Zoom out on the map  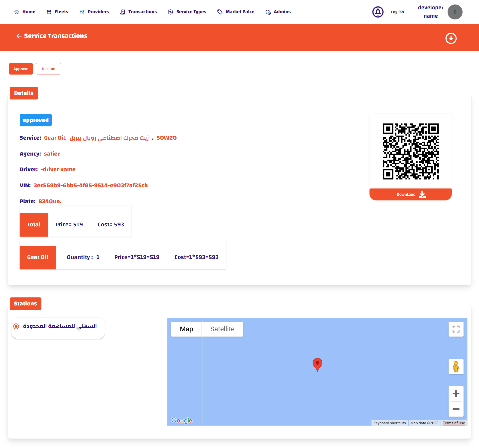pyautogui.click(x=456, y=409)
